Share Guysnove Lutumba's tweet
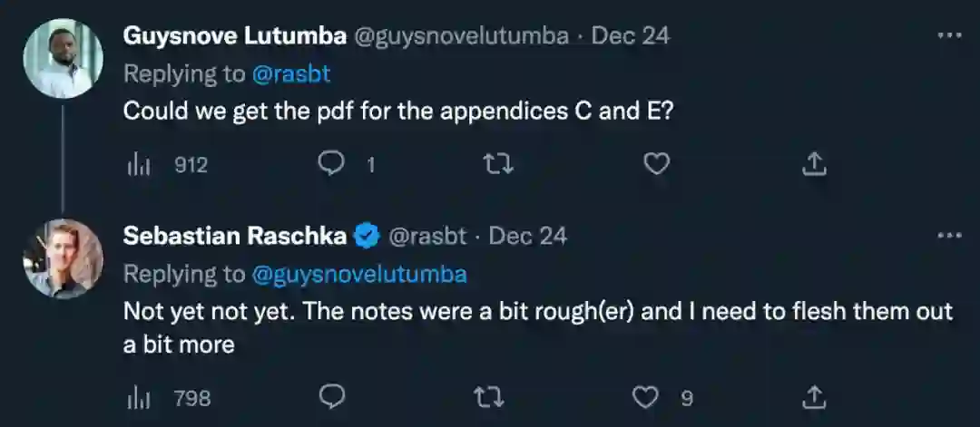980x427 pixels. pyautogui.click(x=815, y=163)
